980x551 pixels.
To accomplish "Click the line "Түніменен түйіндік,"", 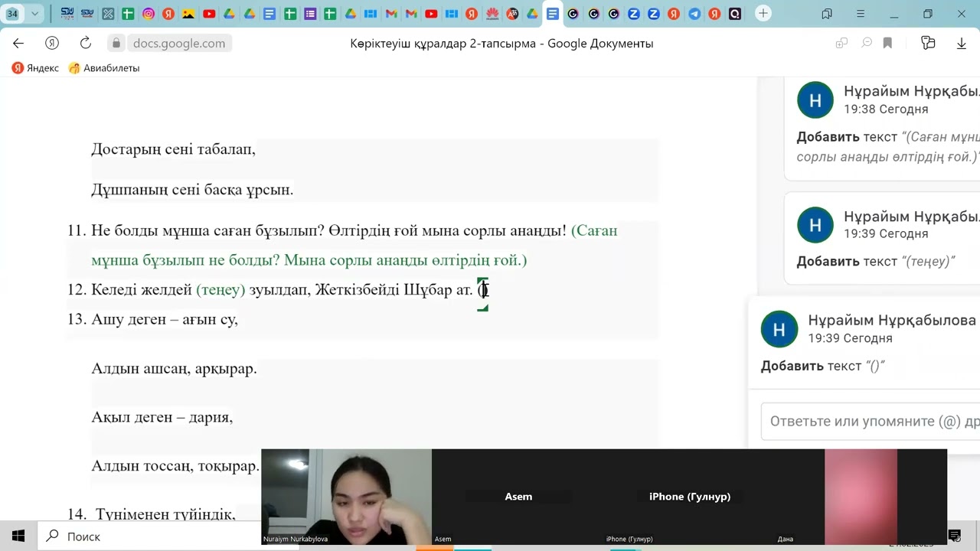I will (x=165, y=514).
